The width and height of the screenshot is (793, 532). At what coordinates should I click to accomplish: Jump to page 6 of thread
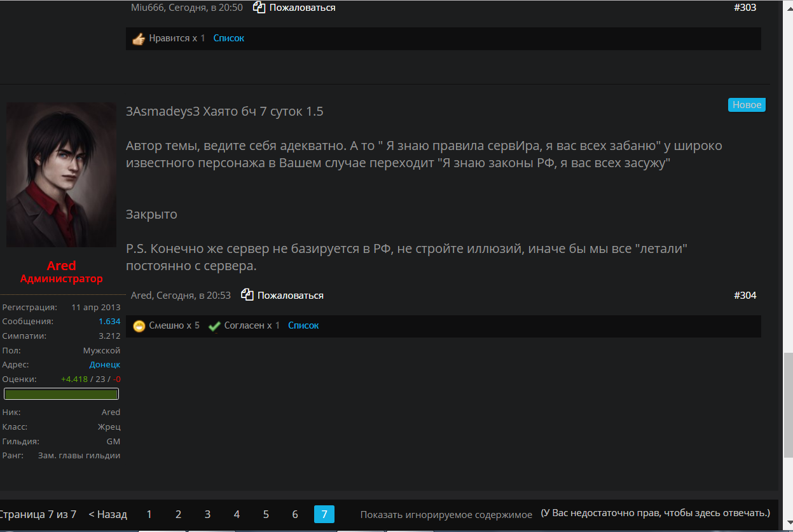pyautogui.click(x=295, y=514)
